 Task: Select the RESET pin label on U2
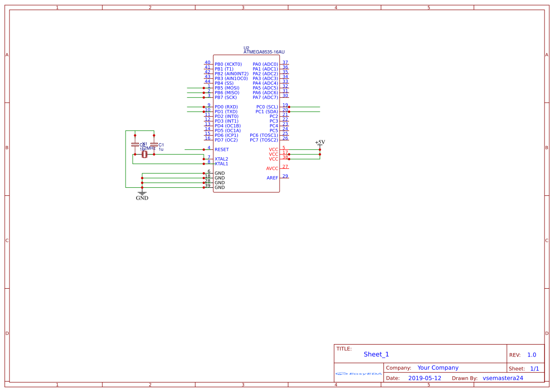(222, 149)
